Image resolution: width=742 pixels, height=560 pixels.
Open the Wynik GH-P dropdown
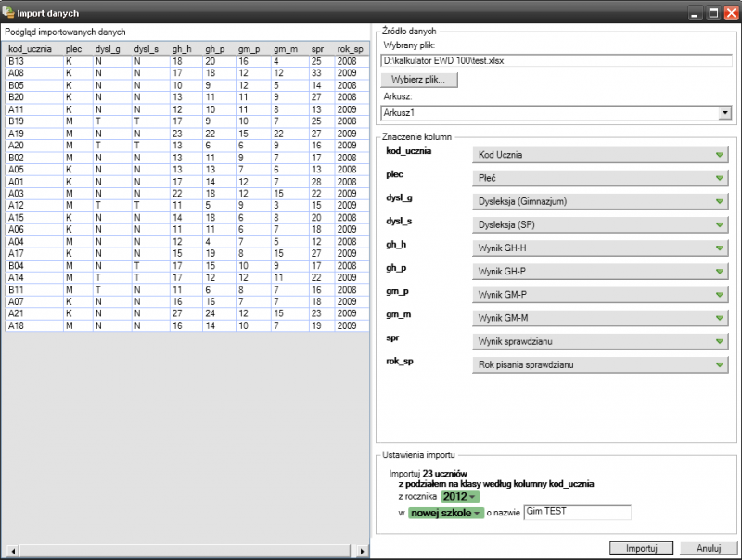599,272
